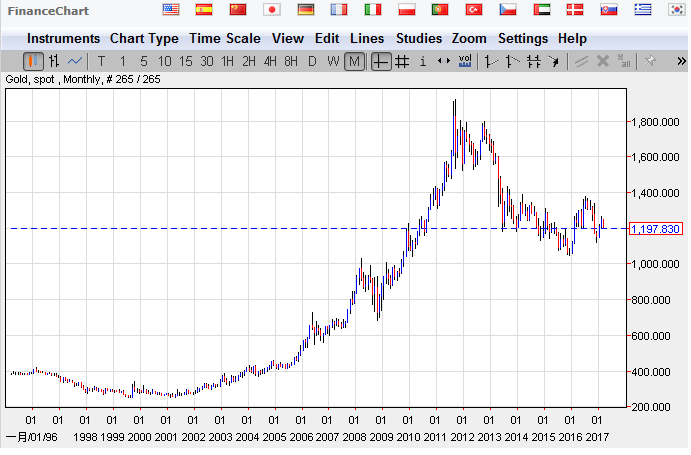Choose the Czech flag language
691x455 pixels.
508,9
